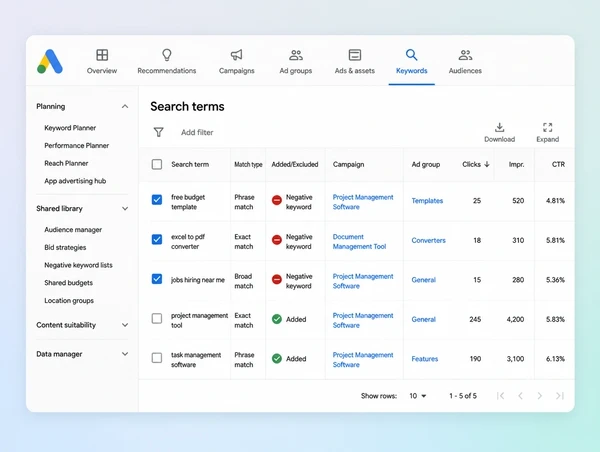
Task: Check project management tool row
Action: [157, 318]
